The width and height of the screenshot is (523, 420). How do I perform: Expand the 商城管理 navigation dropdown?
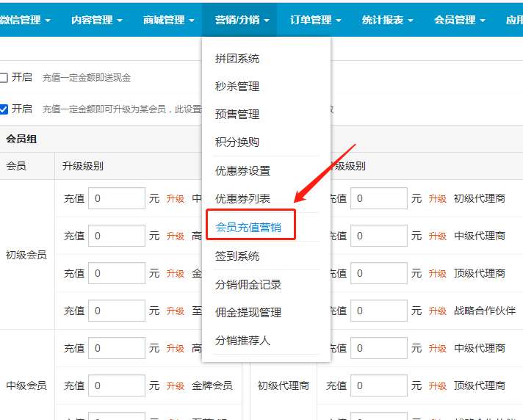click(x=168, y=20)
